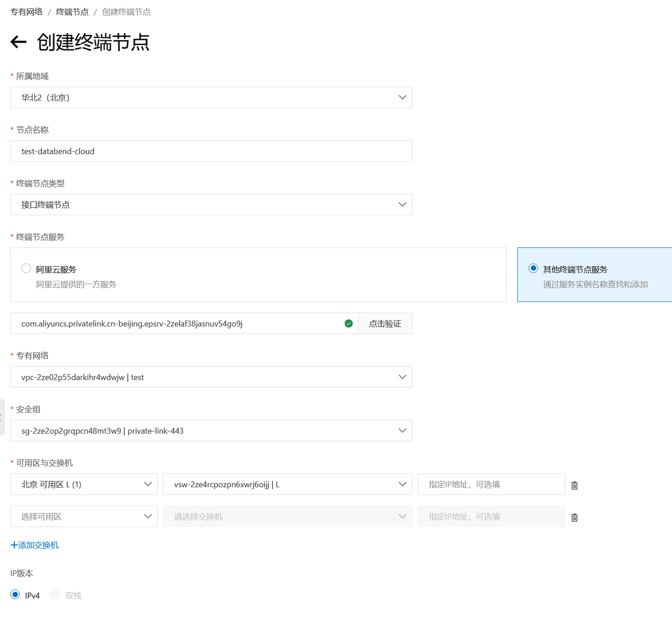This screenshot has width=672, height=619.
Task: Remove the second zone row via trash icon
Action: click(574, 517)
